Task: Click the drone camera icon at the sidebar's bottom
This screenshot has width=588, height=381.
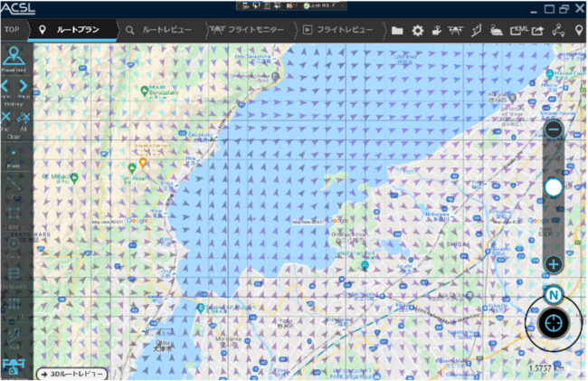Action: (14, 366)
